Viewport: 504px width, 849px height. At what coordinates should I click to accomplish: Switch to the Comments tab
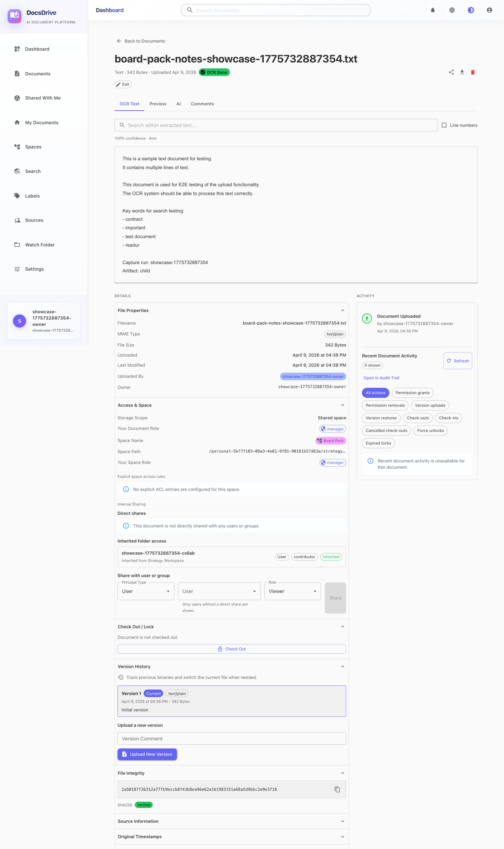202,104
